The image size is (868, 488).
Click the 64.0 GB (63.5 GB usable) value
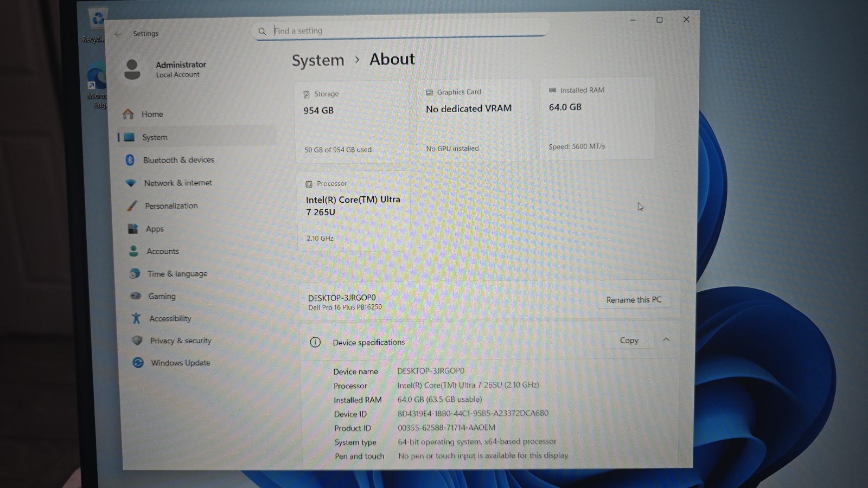439,399
